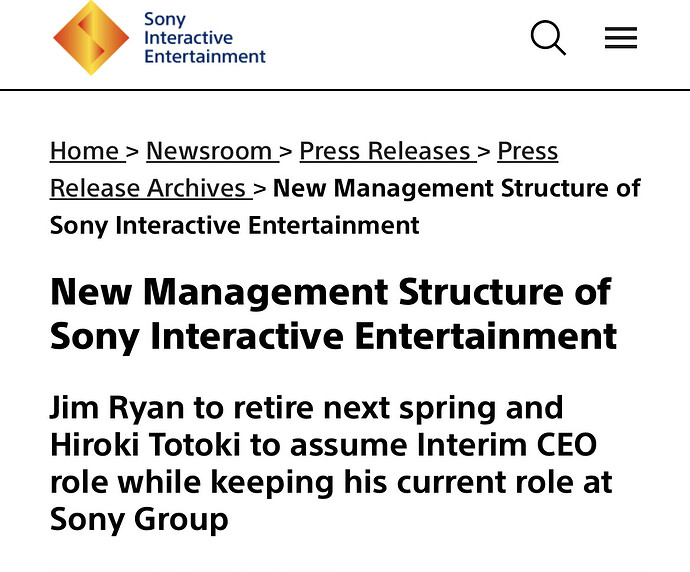The width and height of the screenshot is (690, 572).
Task: Click the name Hiroki Totoki in subheading
Action: point(145,445)
